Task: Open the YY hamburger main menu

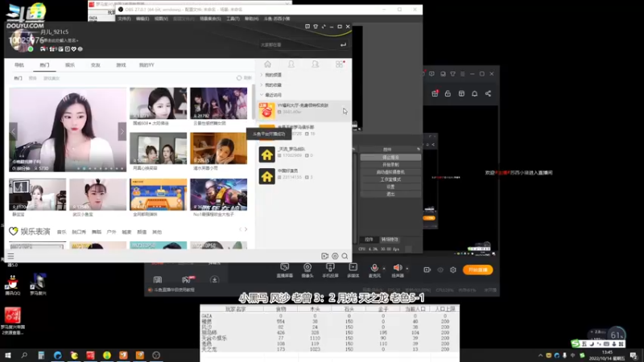Action: (x=10, y=256)
